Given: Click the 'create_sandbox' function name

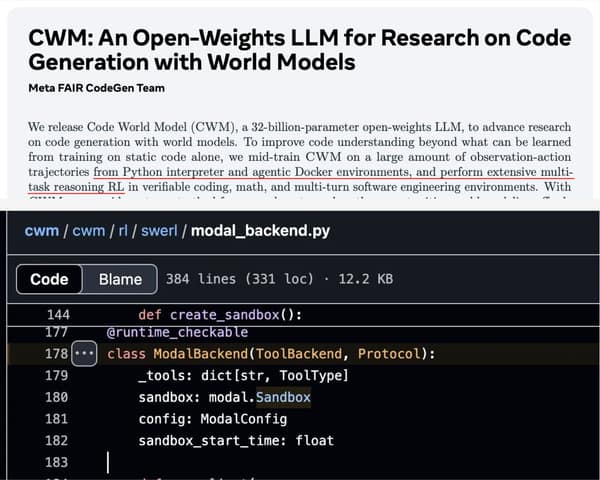Looking at the screenshot, I should 225,315.
